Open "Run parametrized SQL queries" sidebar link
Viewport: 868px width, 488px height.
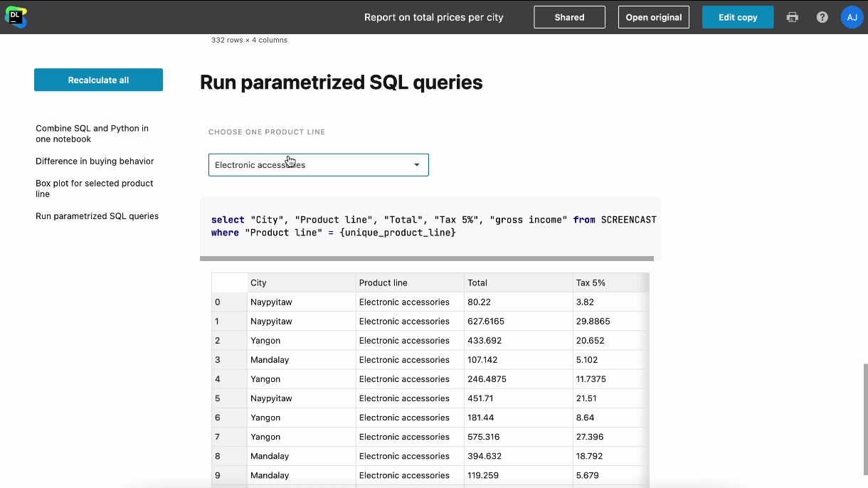[97, 216]
